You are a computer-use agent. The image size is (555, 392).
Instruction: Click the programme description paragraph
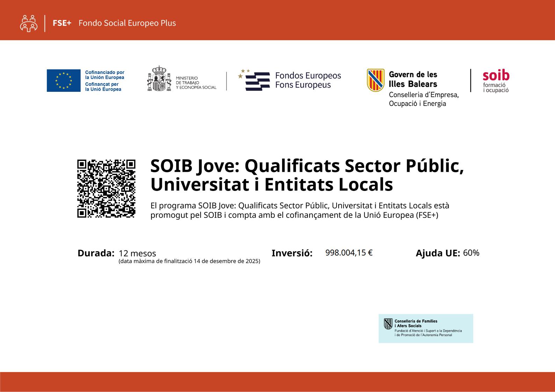tap(300, 210)
